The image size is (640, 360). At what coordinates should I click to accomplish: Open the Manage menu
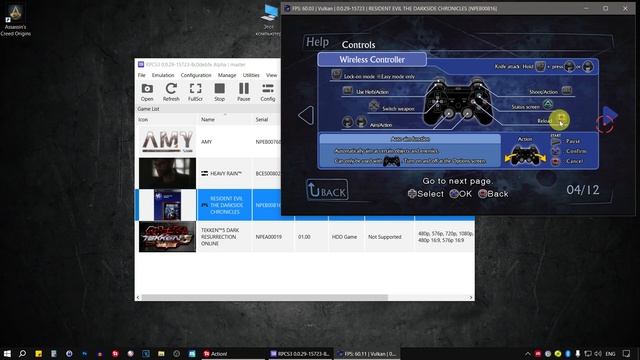(227, 75)
